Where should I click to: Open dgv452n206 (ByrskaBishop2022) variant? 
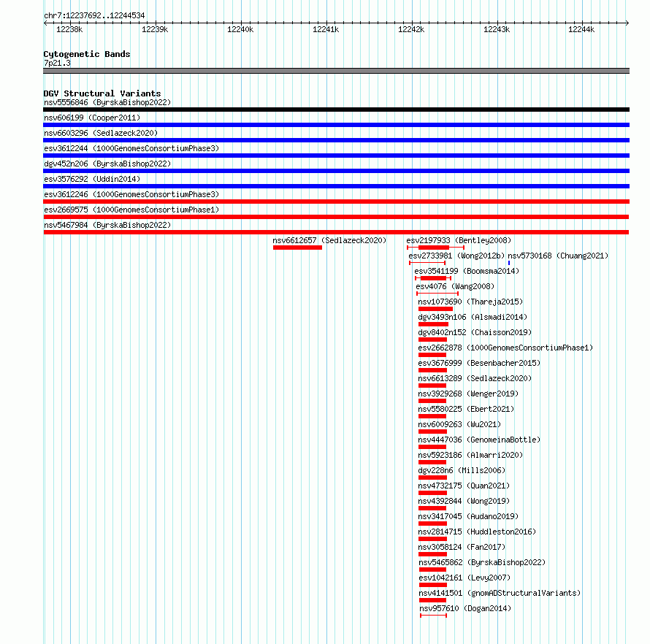[107, 164]
